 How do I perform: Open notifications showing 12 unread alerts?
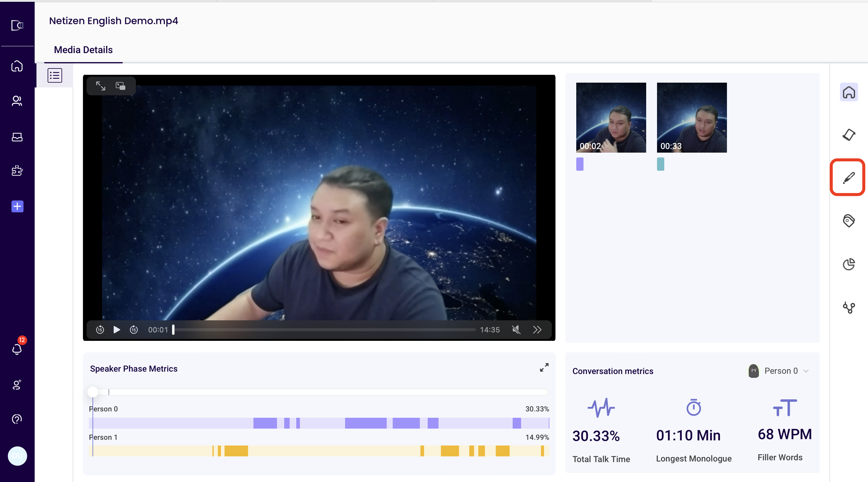click(x=17, y=350)
